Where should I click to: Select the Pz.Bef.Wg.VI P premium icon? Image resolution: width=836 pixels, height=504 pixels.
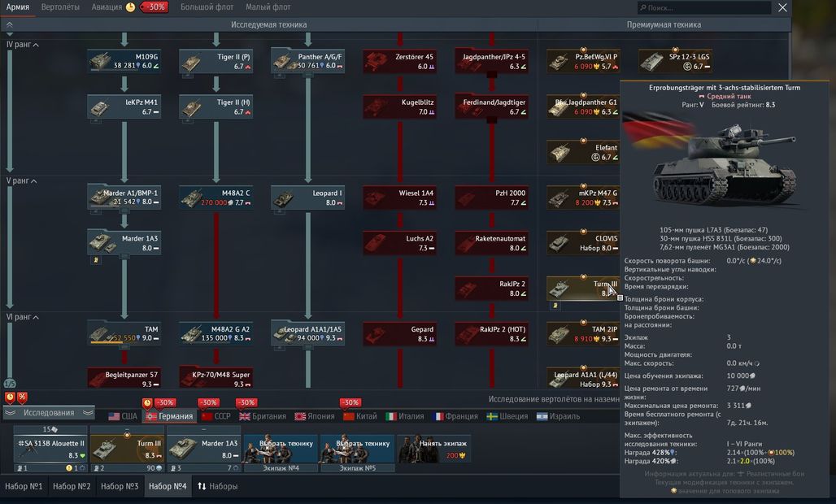tap(583, 61)
